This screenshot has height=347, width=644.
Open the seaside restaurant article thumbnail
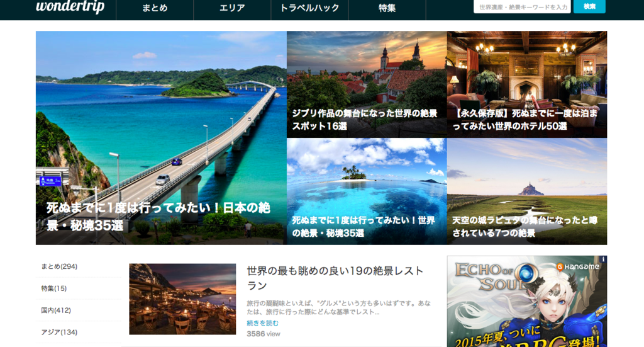[x=182, y=299]
